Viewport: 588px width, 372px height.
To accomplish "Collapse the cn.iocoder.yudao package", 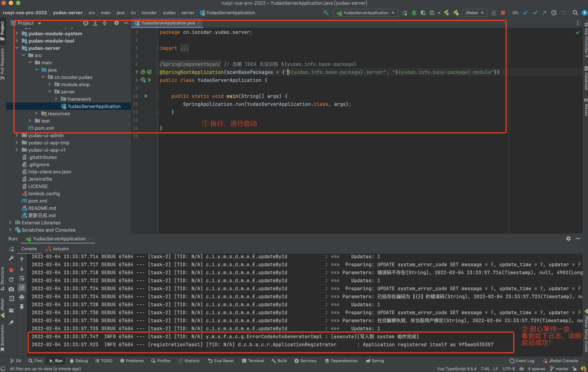I will (43, 77).
